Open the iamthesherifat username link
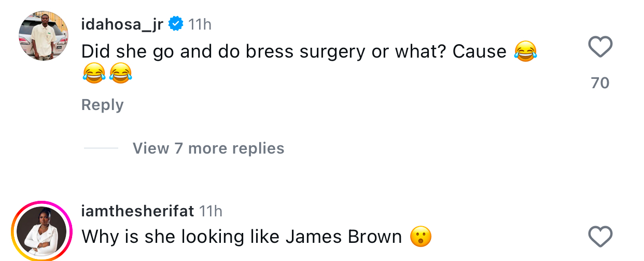The height and width of the screenshot is (261, 644). [x=137, y=211]
